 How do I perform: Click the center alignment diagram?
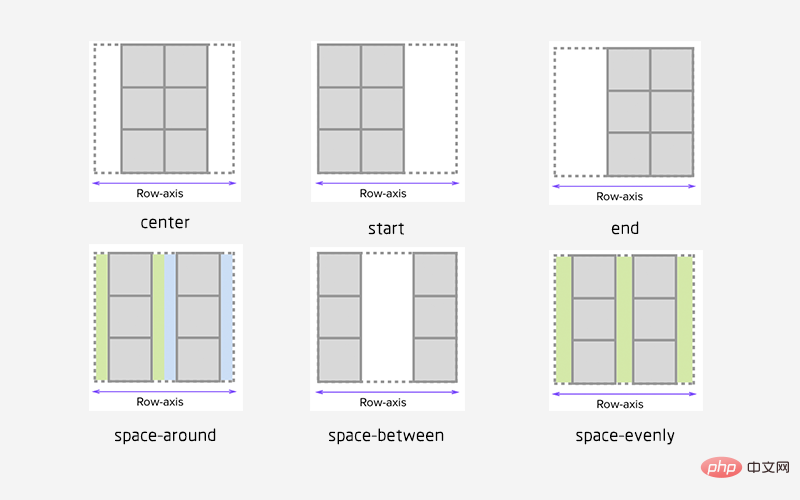coord(165,121)
